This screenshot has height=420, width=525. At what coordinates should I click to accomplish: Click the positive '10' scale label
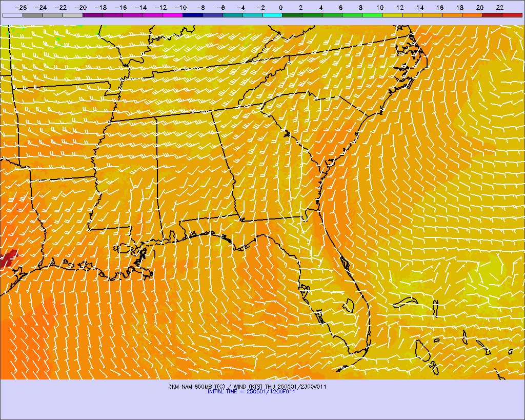[x=380, y=8]
